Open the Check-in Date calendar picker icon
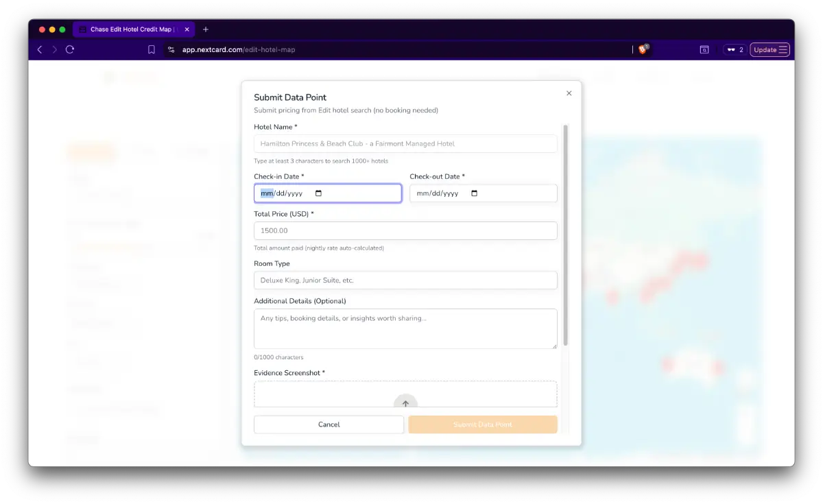Image resolution: width=823 pixels, height=504 pixels. (x=318, y=193)
